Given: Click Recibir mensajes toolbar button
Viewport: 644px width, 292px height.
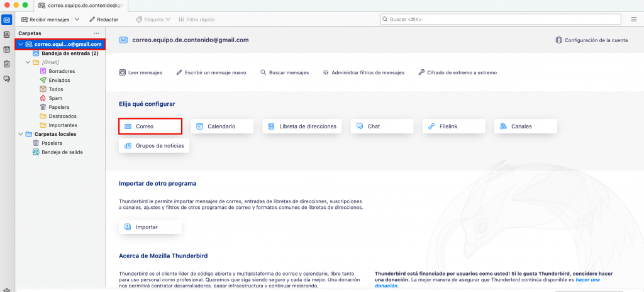Looking at the screenshot, I should point(45,20).
